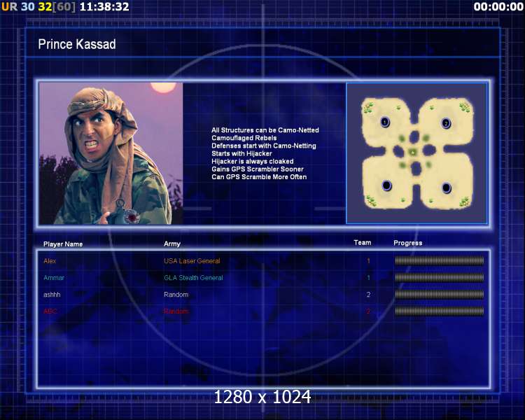Image resolution: width=525 pixels, height=420 pixels.
Task: Click the red 'Random' army entry
Action: coord(176,311)
